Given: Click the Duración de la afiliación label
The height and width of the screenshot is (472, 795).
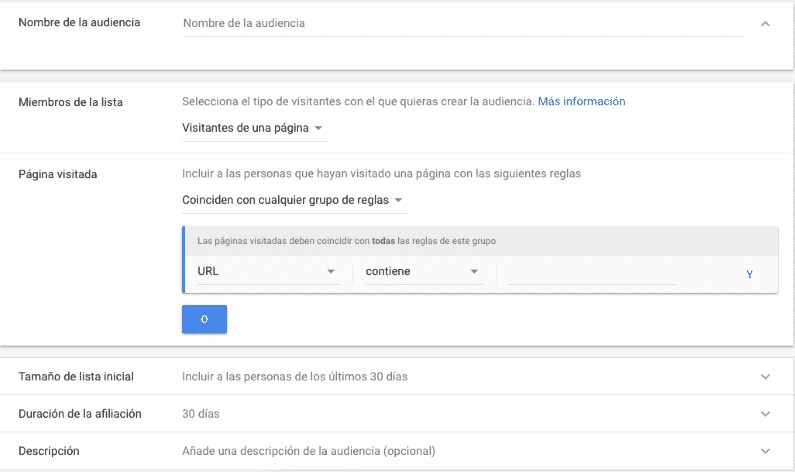Looking at the screenshot, I should (x=80, y=414).
